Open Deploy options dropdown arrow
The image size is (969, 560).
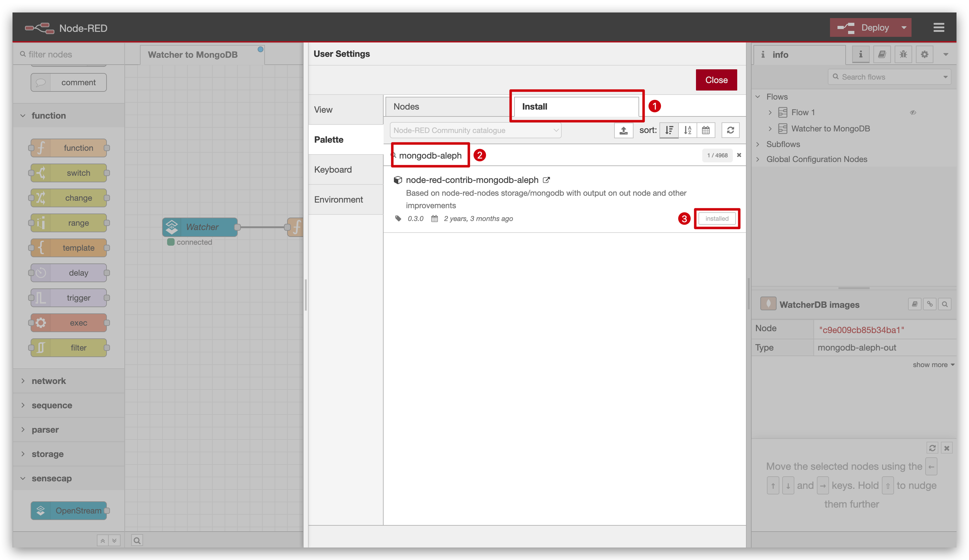coord(904,28)
